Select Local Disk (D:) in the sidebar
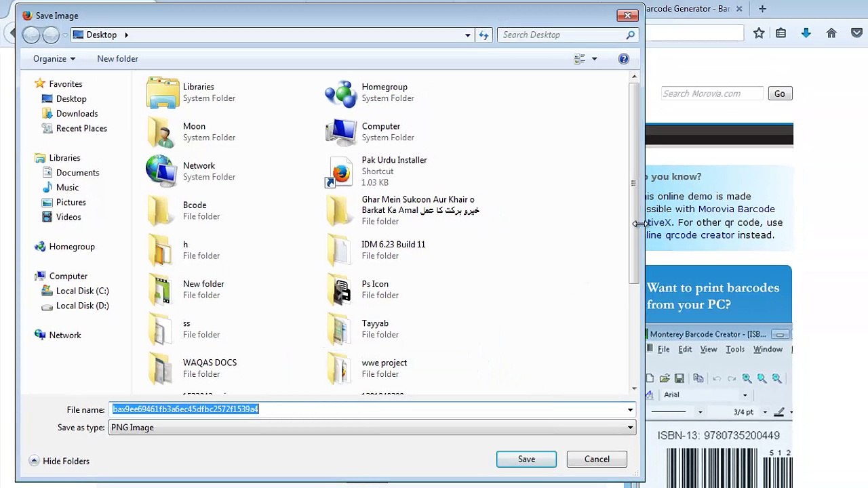Screen dimensions: 868x488 click(75, 306)
